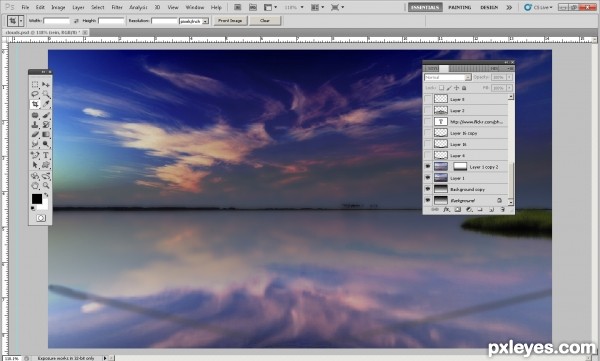
Task: Create new fill or adjustment layer
Action: tap(469, 209)
